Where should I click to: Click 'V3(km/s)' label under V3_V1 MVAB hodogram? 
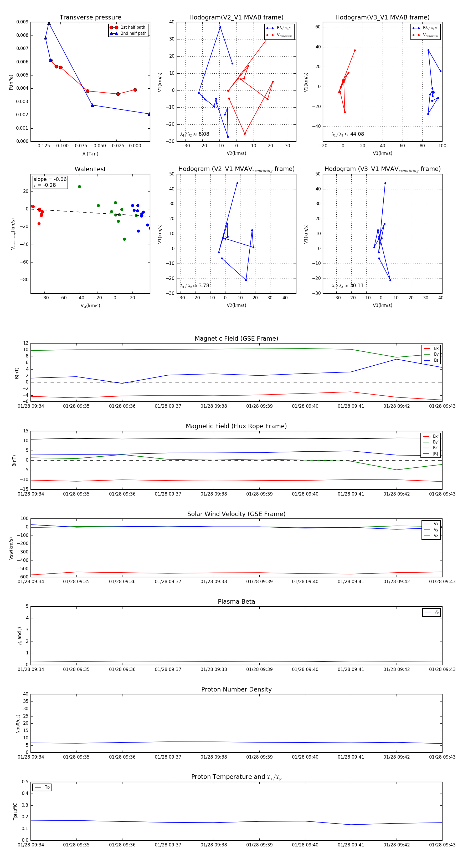[x=382, y=153]
